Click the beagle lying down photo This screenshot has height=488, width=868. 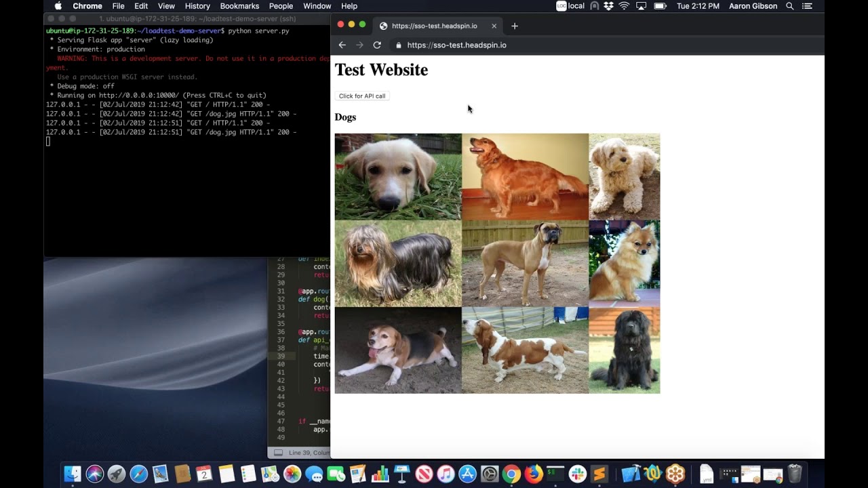[398, 350]
